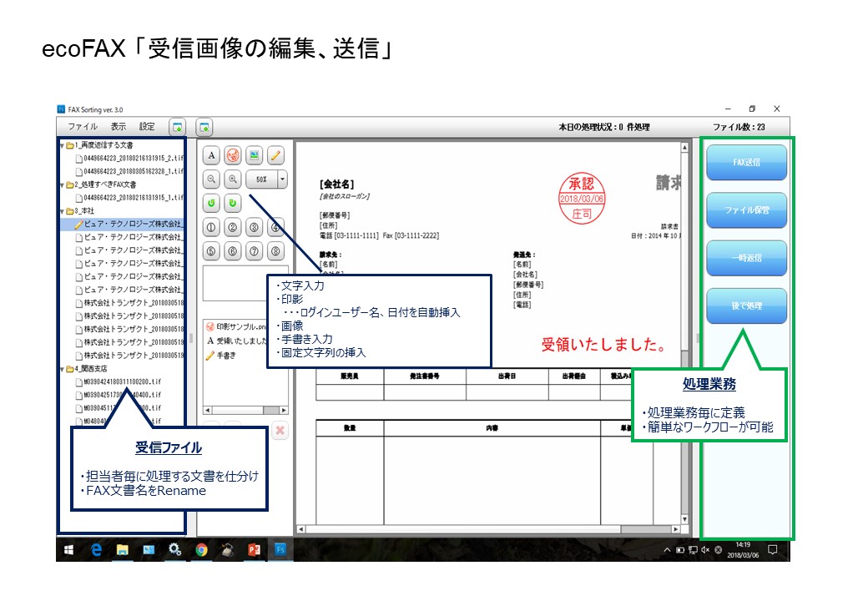Click the circled number ⑤ button
Viewport: 868px width, 601px height.
coord(211,251)
